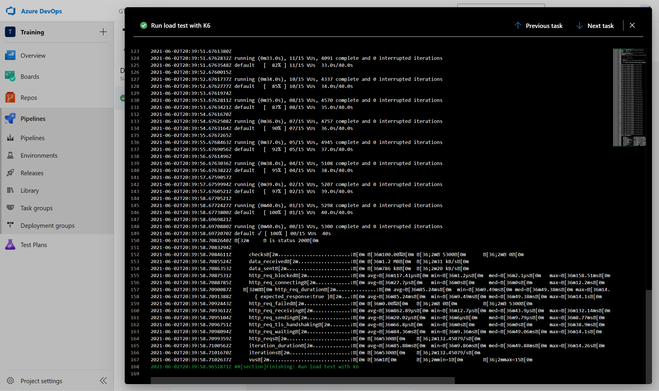
Task: Select the Training project name
Action: click(32, 32)
